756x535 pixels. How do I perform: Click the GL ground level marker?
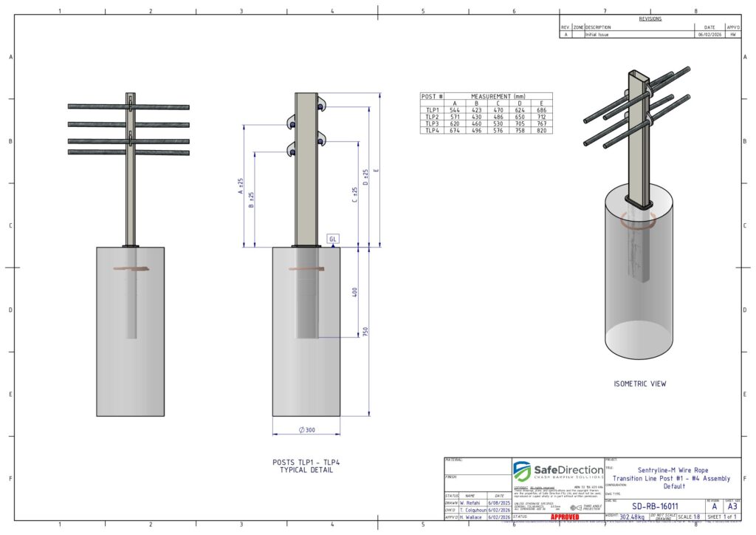click(333, 239)
